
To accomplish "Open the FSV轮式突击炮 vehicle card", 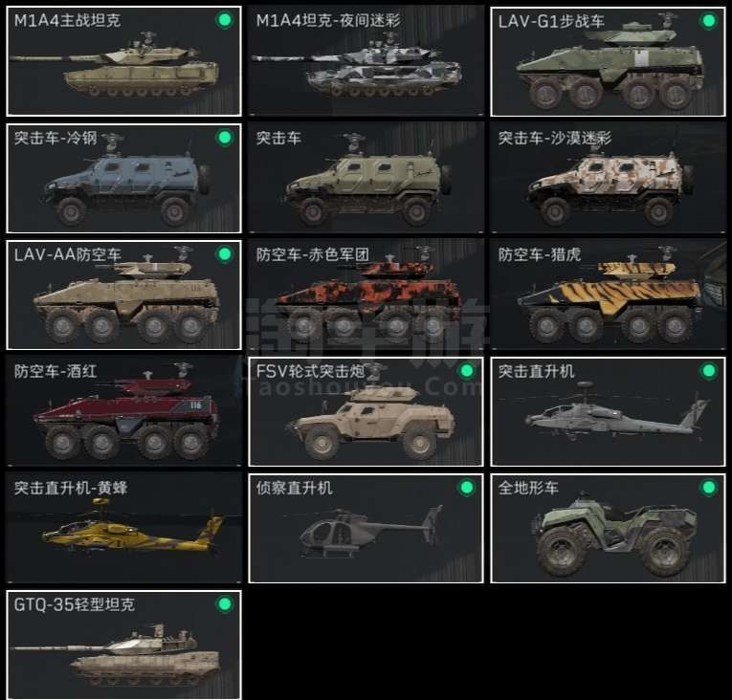I will pyautogui.click(x=366, y=411).
